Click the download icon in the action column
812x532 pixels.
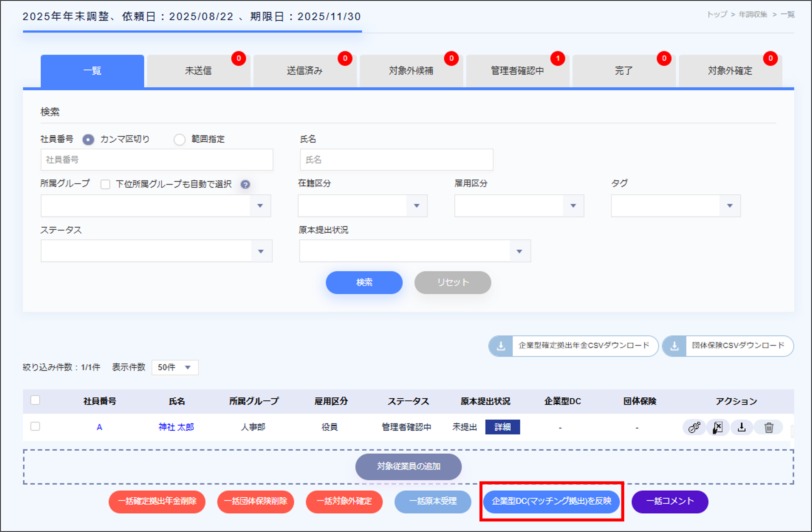pyautogui.click(x=742, y=427)
